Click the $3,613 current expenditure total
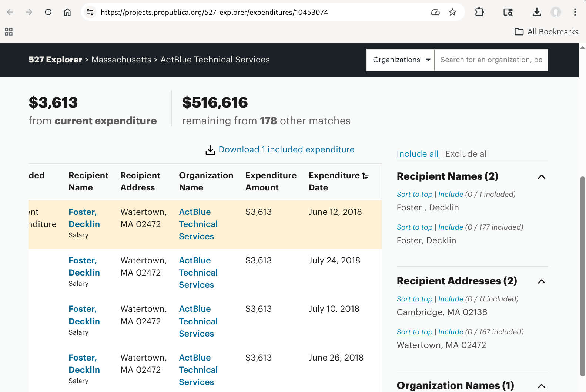 53,102
